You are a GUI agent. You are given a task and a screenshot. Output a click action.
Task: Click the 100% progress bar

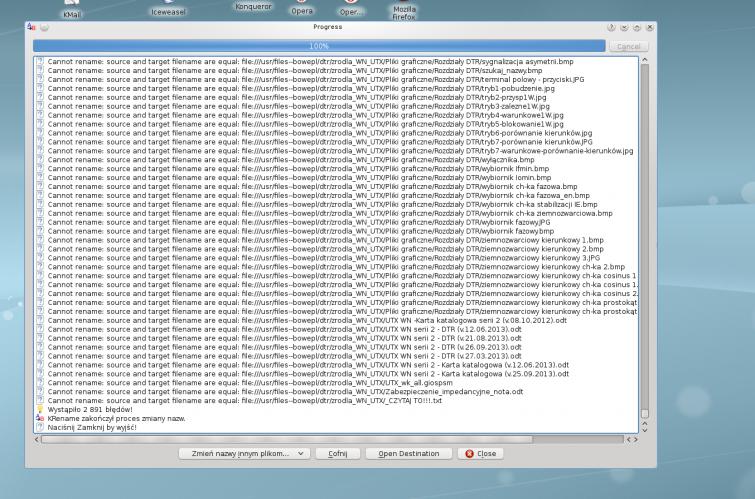click(318, 46)
